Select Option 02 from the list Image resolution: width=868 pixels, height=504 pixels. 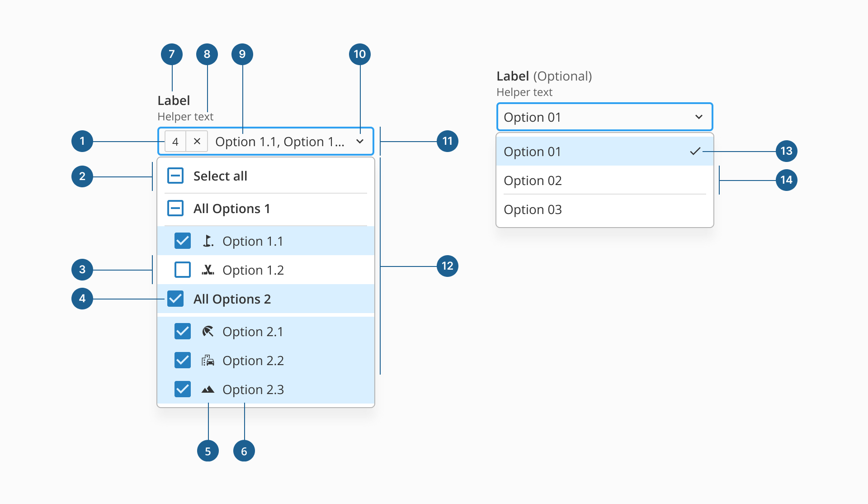click(605, 181)
